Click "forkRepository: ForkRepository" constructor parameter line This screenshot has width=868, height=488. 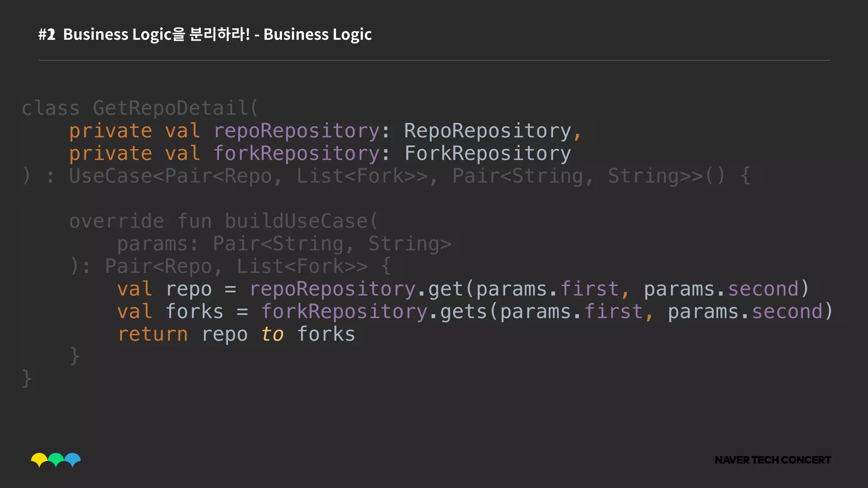click(320, 153)
